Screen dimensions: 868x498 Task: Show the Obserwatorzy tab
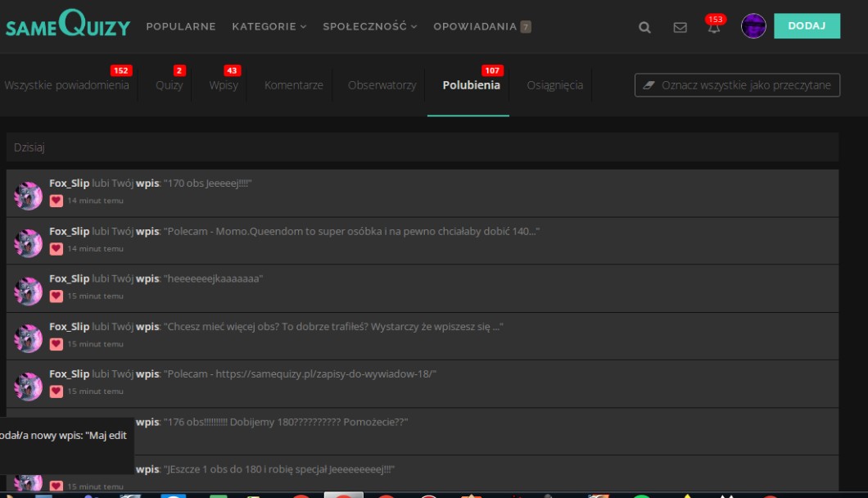point(382,85)
